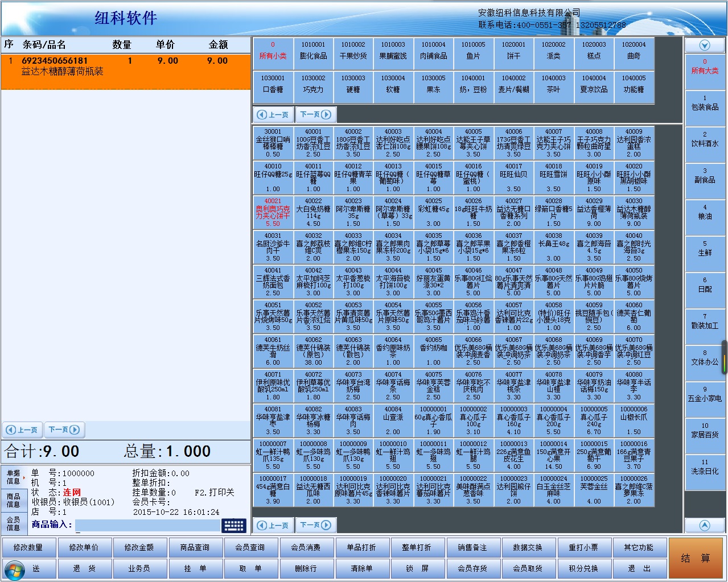Select the 益达木糖醇薄荷瓶装 row in the cart
This screenshot has height=582, width=728.
pyautogui.click(x=125, y=66)
